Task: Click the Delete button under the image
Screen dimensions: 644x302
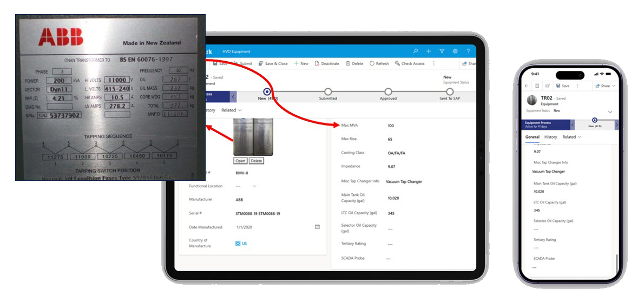Action: pos(257,161)
